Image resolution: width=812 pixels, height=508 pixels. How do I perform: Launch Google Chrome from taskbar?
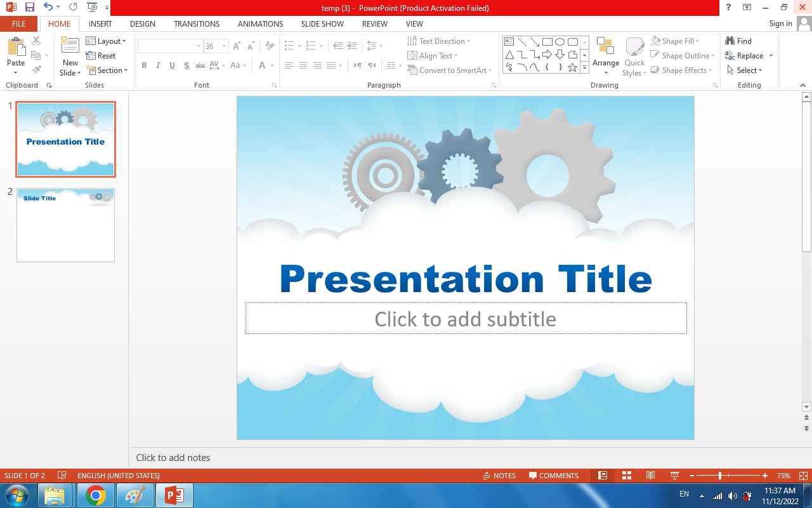pyautogui.click(x=96, y=495)
